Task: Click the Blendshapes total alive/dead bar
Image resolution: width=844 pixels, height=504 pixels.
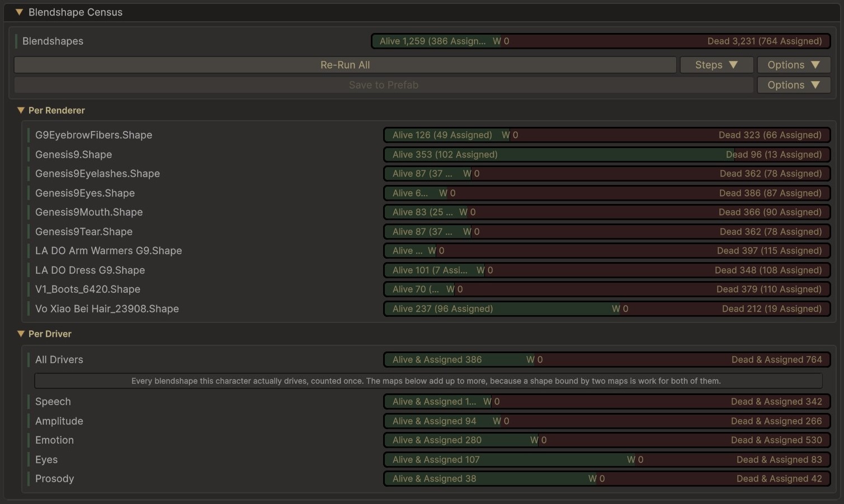Action: [601, 41]
